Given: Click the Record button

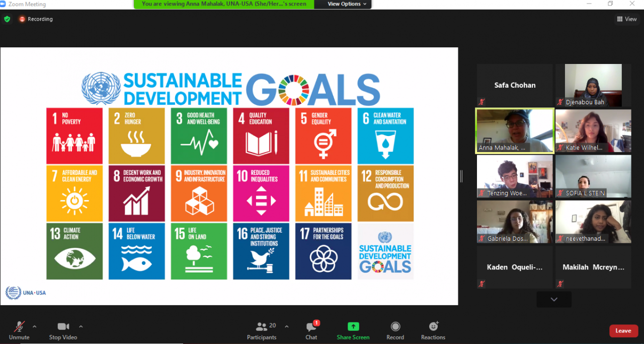Looking at the screenshot, I should tap(395, 330).
